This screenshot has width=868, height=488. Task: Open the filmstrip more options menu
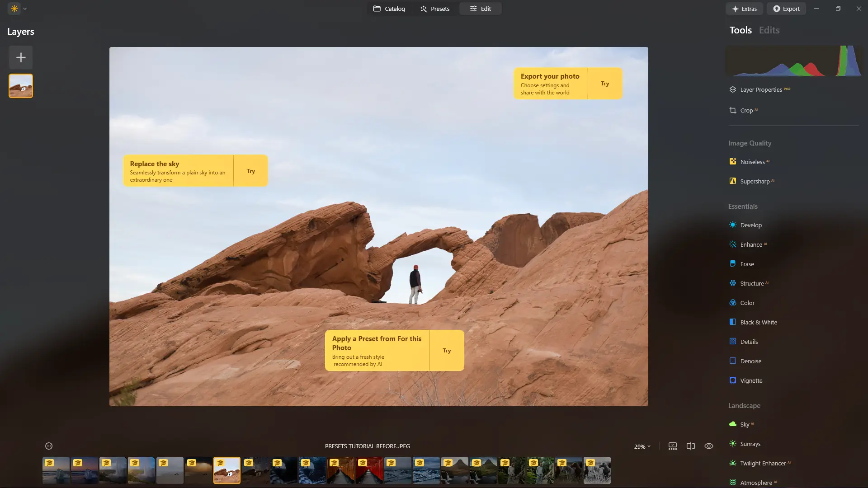[x=49, y=446]
